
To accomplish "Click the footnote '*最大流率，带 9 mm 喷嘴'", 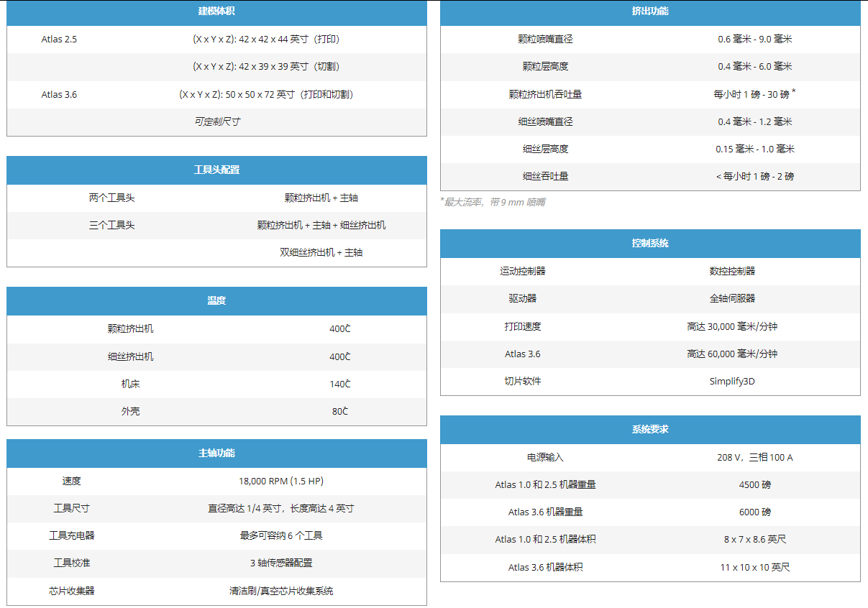I will coord(493,203).
